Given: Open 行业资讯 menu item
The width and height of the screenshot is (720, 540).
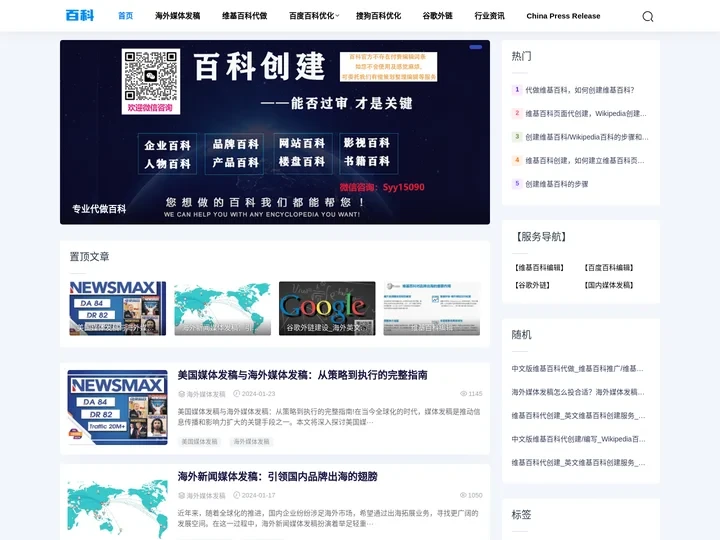Looking at the screenshot, I should click(489, 16).
